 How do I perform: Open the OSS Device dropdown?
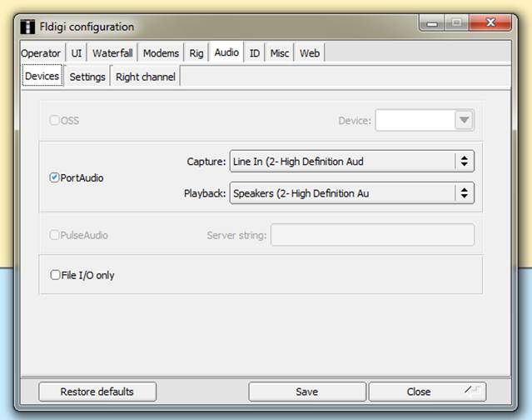464,120
